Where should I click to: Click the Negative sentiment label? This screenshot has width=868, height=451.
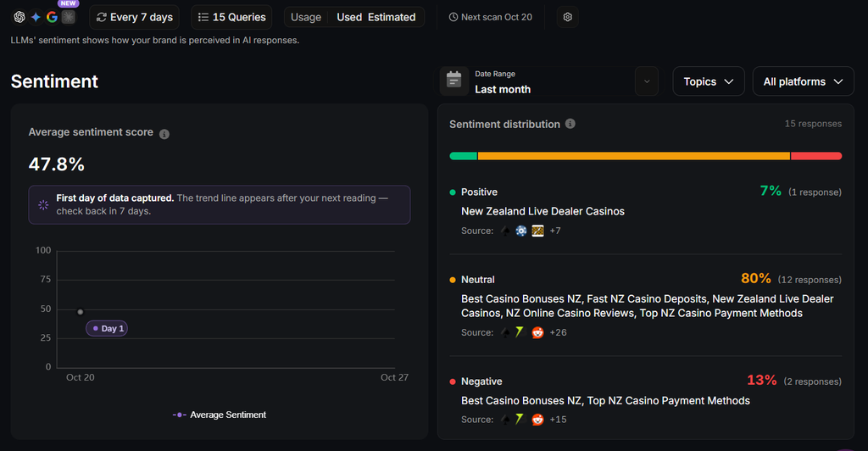[481, 381]
